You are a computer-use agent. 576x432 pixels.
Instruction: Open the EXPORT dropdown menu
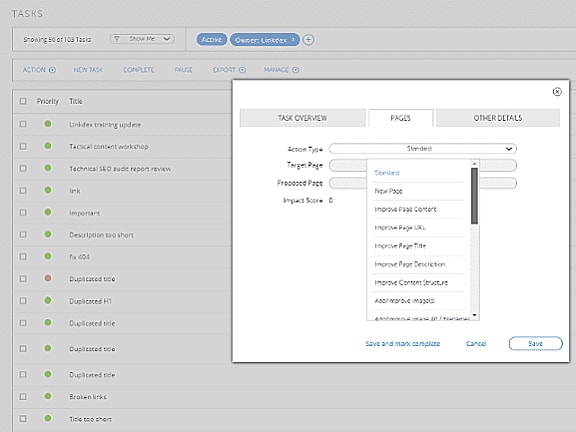(x=229, y=70)
